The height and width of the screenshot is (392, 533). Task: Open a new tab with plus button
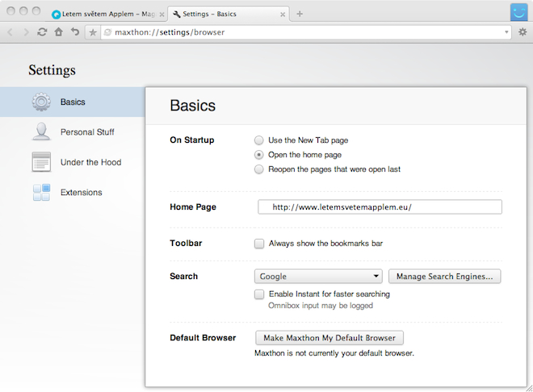click(300, 14)
